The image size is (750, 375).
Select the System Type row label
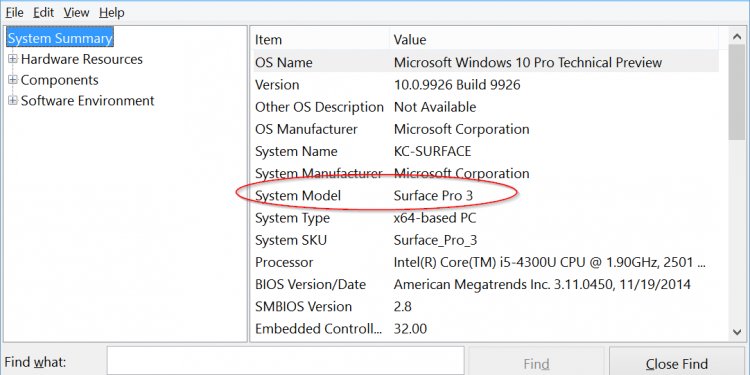(292, 218)
